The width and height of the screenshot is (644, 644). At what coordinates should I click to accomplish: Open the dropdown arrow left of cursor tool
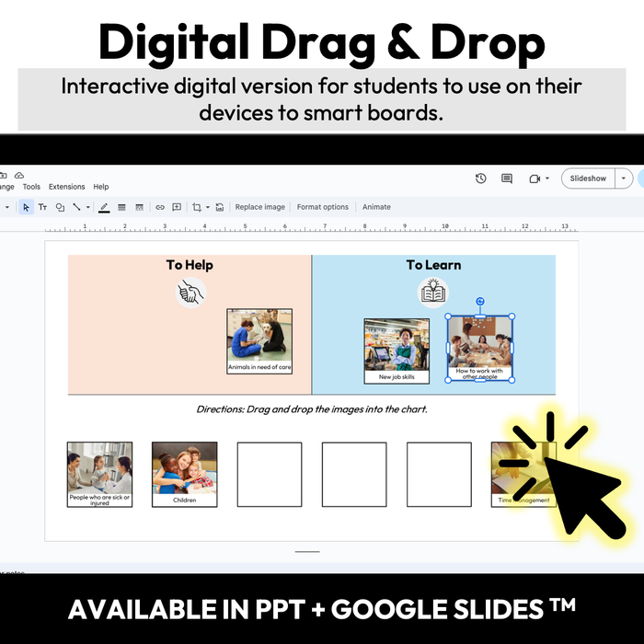click(7, 207)
